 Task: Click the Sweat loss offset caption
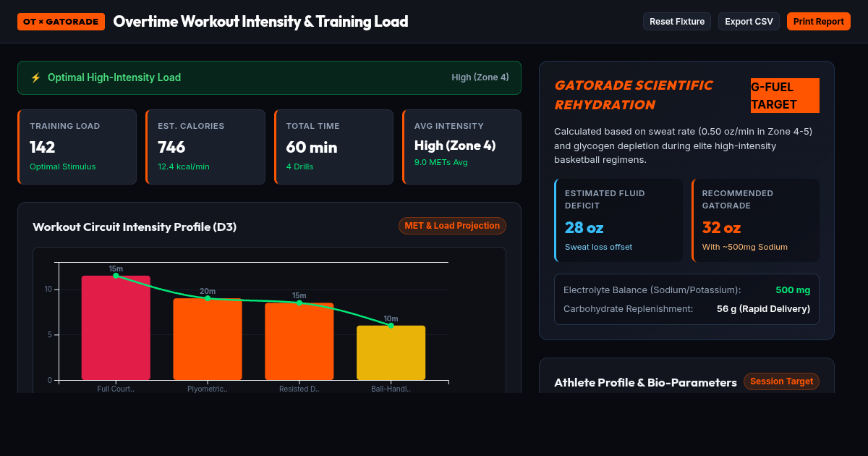(599, 247)
